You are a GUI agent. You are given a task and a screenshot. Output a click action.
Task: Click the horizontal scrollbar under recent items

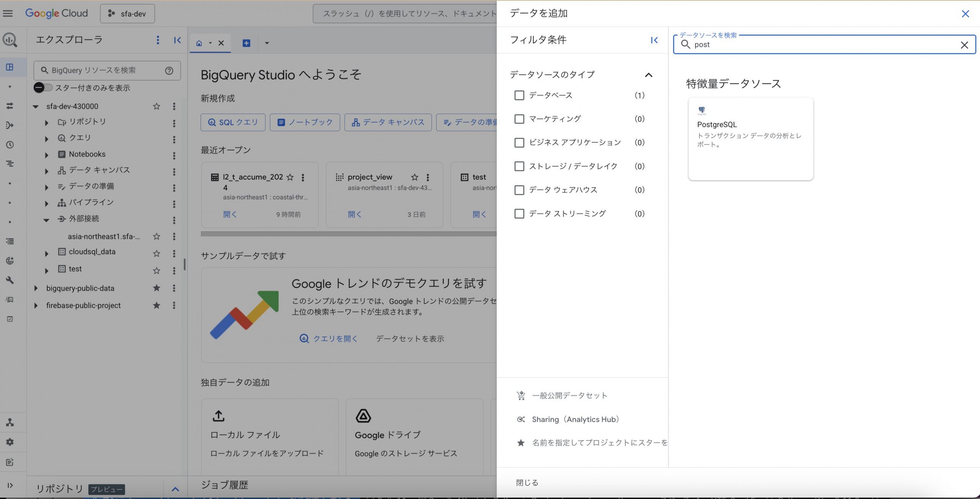click(x=348, y=234)
